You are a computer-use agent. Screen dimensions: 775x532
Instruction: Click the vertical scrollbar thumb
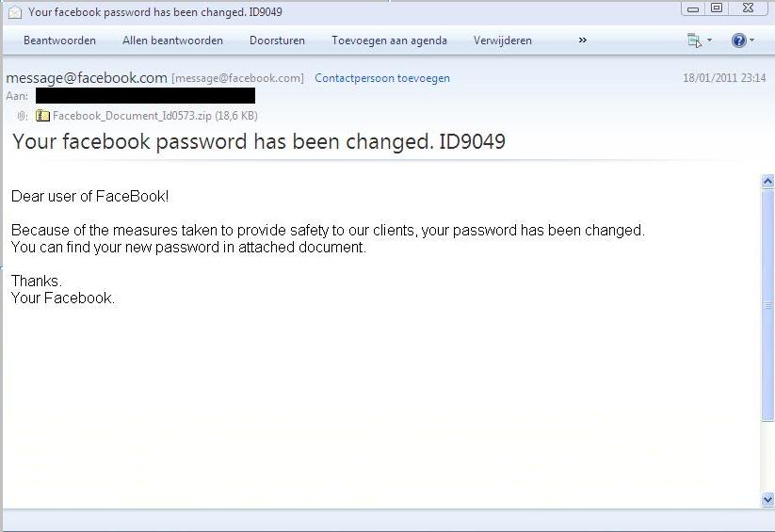pyautogui.click(x=767, y=306)
